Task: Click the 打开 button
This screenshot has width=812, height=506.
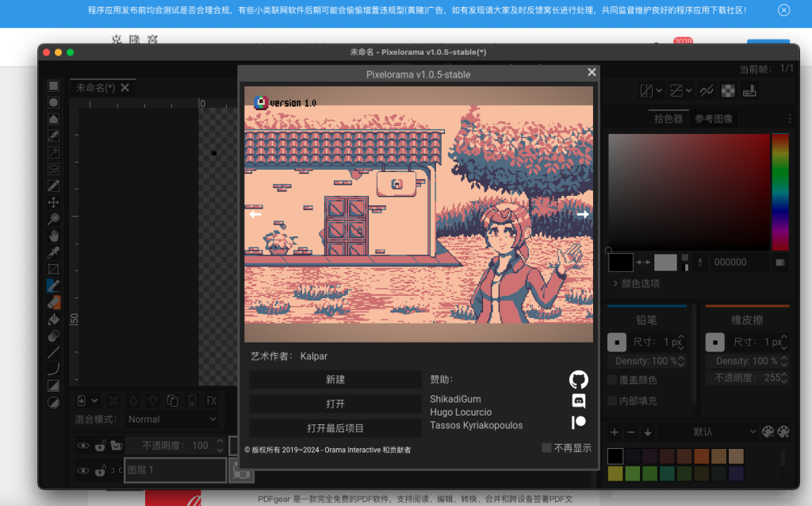Action: click(x=335, y=404)
